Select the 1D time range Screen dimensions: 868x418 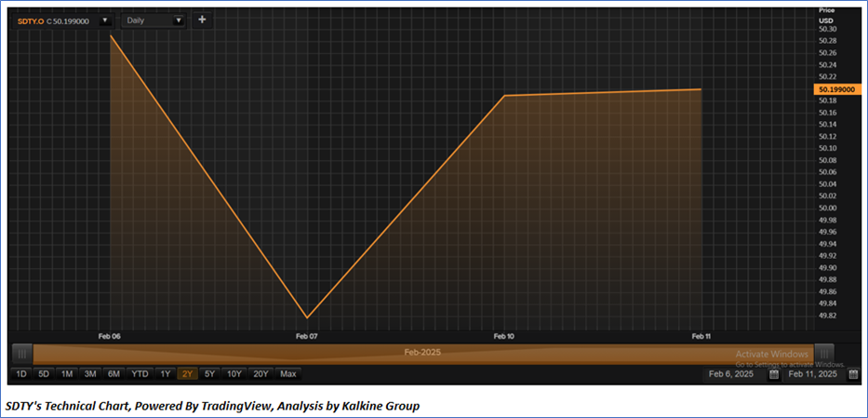(x=21, y=374)
